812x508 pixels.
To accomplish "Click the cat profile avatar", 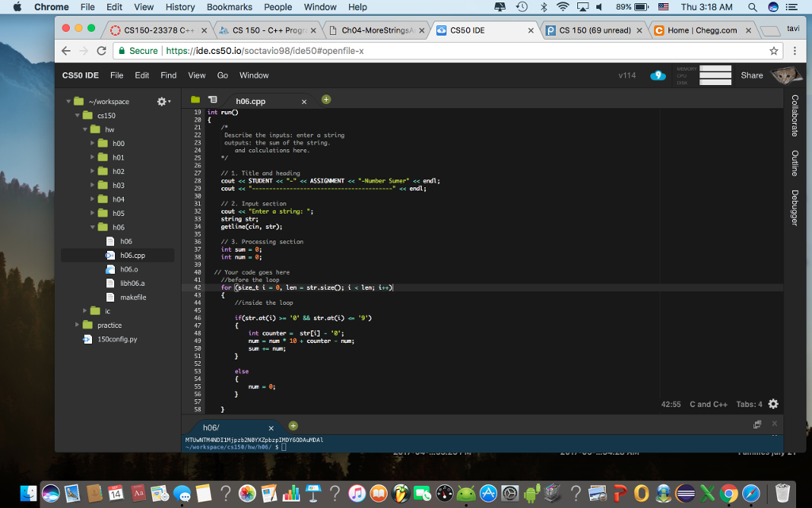I will click(x=784, y=75).
